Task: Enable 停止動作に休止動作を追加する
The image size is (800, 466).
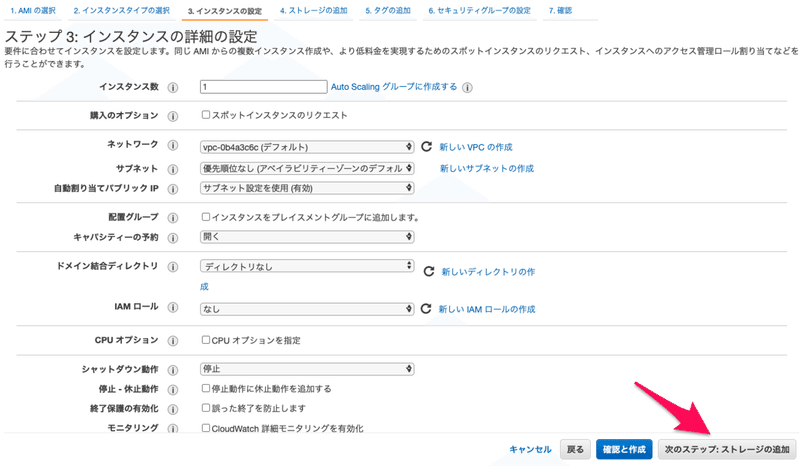Action: (206, 388)
